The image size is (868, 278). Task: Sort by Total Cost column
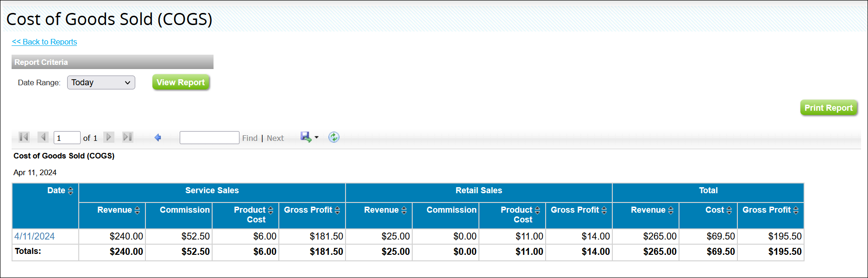729,210
